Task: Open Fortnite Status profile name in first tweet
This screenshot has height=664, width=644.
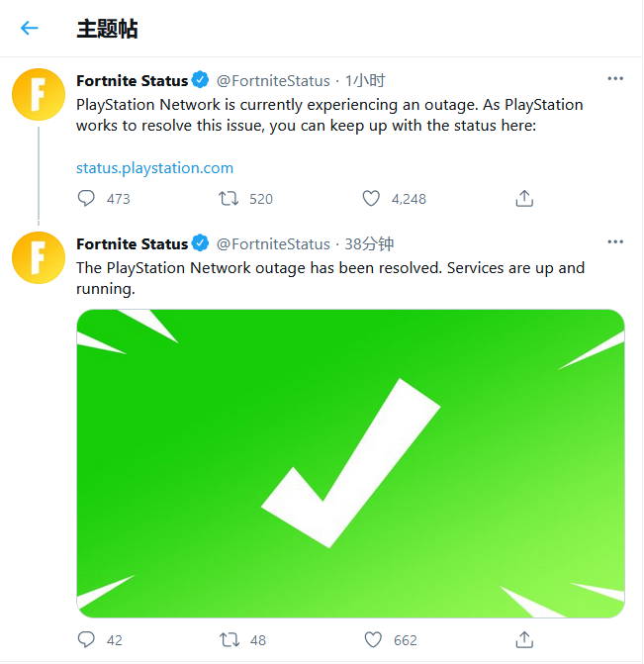Action: [132, 80]
